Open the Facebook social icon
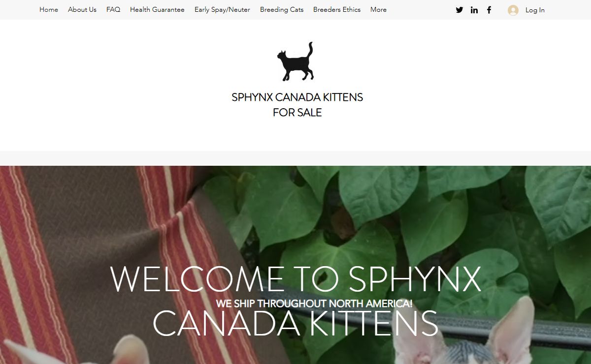Viewport: 591px width, 364px height. (489, 10)
